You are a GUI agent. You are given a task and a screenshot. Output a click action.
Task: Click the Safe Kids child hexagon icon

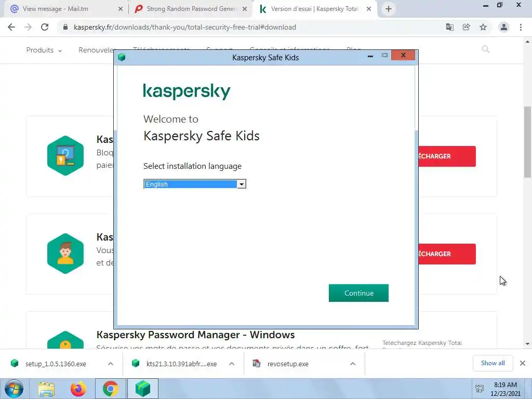tap(65, 253)
